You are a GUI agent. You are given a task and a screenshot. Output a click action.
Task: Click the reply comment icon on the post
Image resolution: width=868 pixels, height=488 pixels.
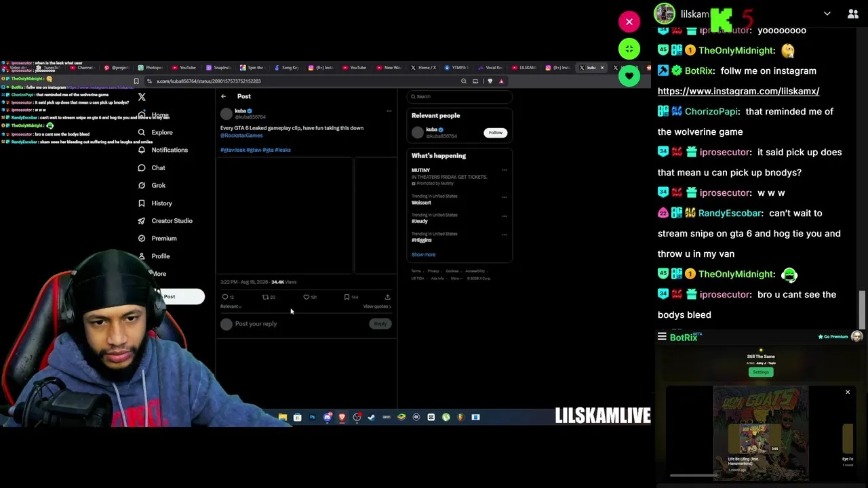225,297
